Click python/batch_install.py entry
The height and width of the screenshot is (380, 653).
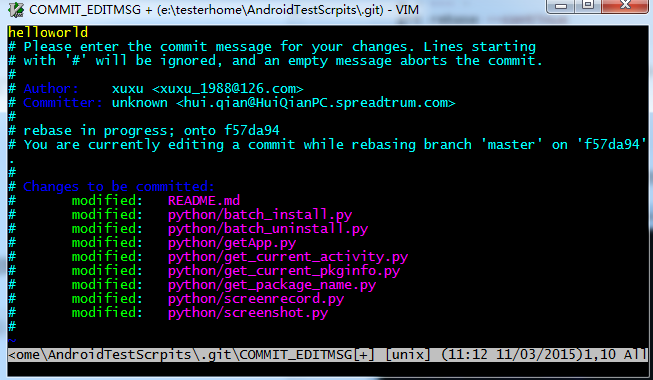tap(260, 215)
